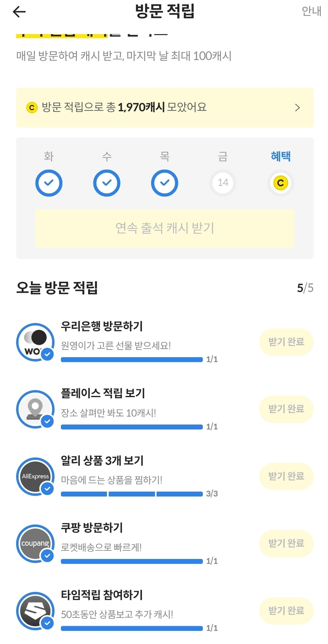Open 타임적립 참여하기 mission title
The height and width of the screenshot is (644, 328).
pos(102,595)
